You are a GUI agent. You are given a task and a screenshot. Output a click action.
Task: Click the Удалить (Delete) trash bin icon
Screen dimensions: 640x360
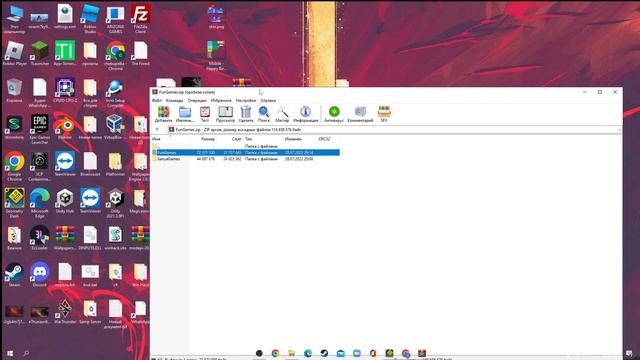coord(246,114)
